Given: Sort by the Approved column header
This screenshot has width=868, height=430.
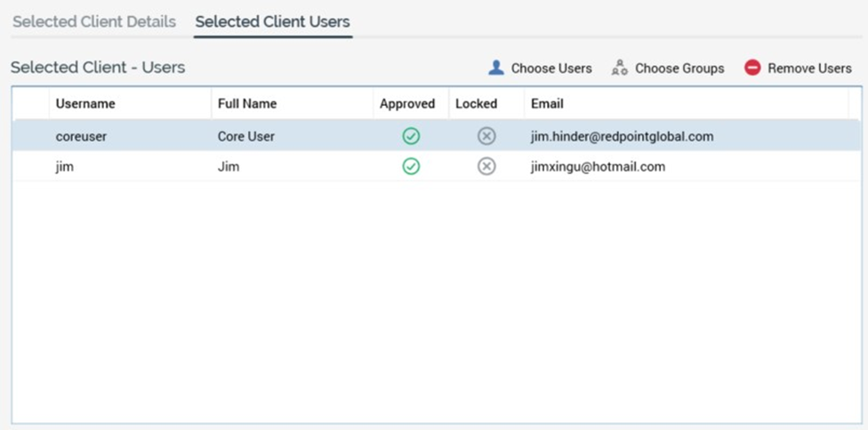Looking at the screenshot, I should point(407,103).
